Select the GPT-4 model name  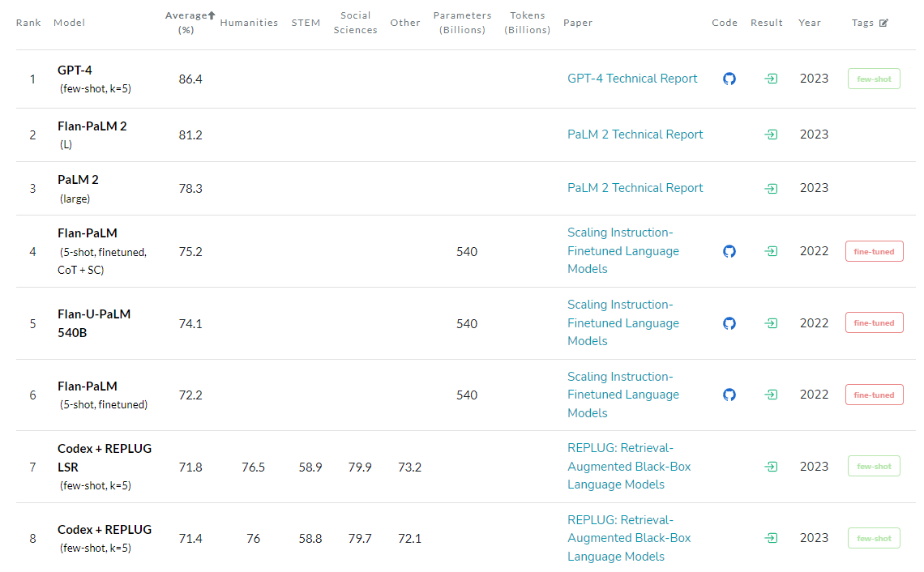75,70
